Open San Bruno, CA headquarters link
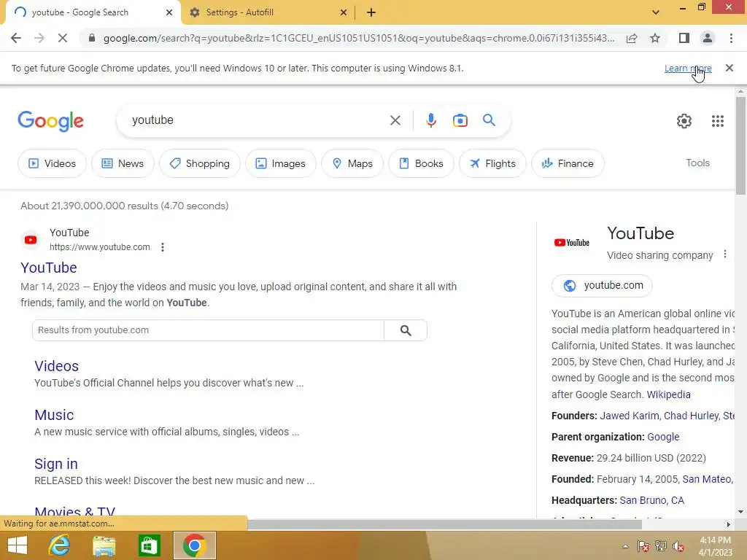 651,500
